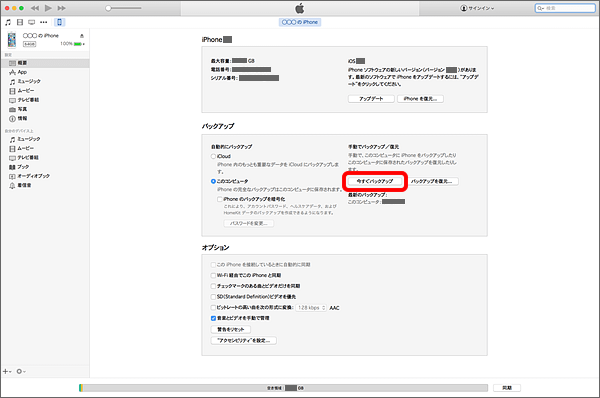This screenshot has width=600, height=398.
Task: Click the バックアップを復元 button
Action: point(432,181)
